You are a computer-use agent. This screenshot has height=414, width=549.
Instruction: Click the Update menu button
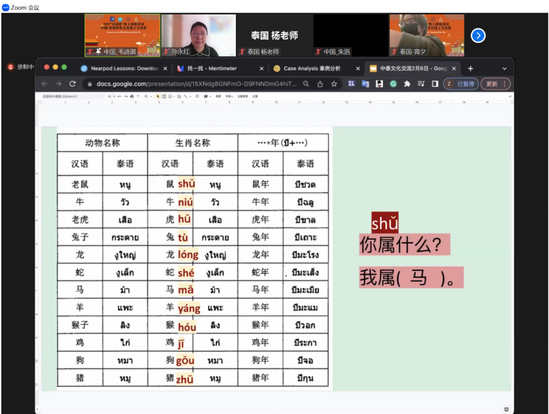[495, 84]
